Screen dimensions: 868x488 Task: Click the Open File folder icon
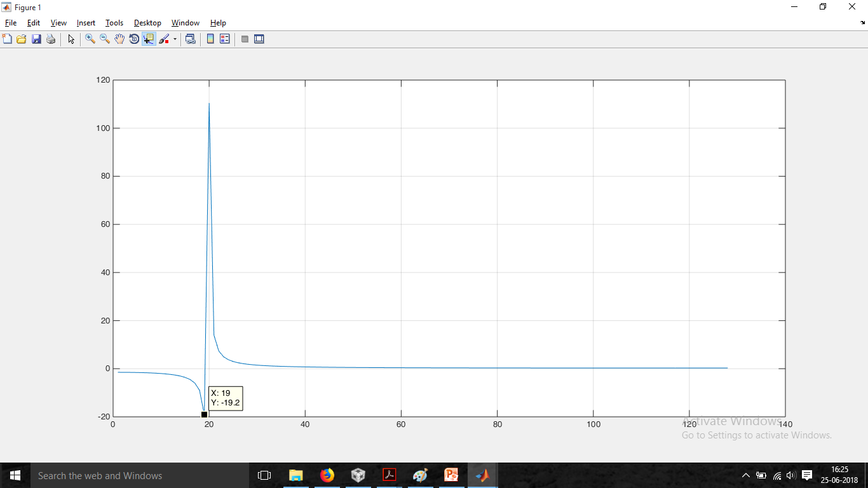22,39
